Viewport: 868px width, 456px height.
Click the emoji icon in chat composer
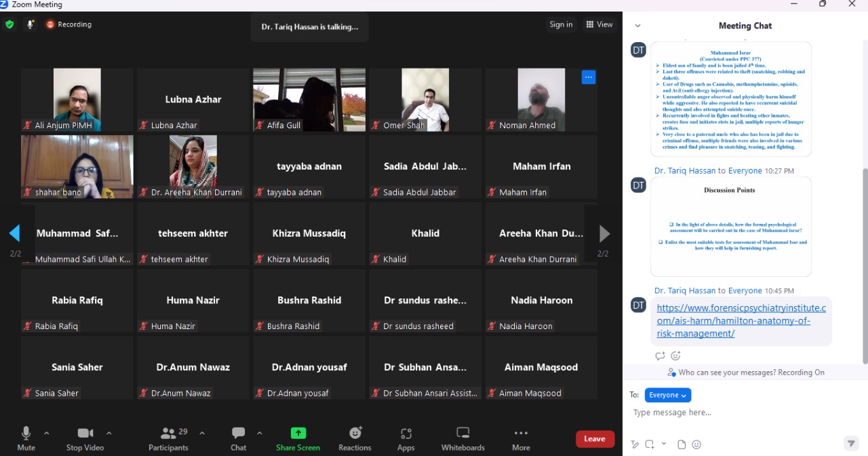[696, 444]
